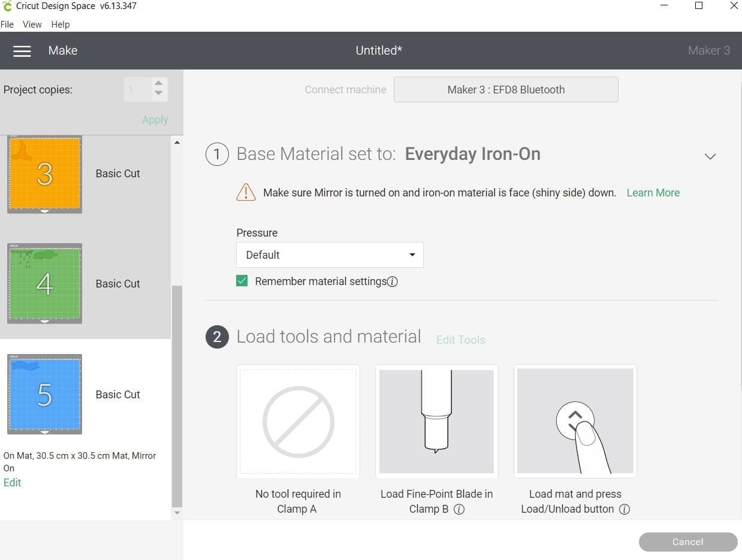Click the No tool required Clamp A image
Image resolution: width=742 pixels, height=560 pixels.
[298, 421]
